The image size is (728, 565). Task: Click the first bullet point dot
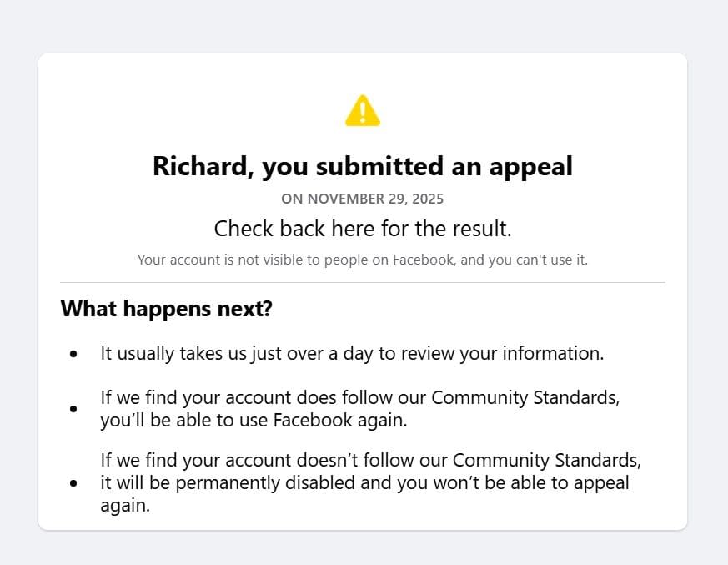tap(73, 354)
